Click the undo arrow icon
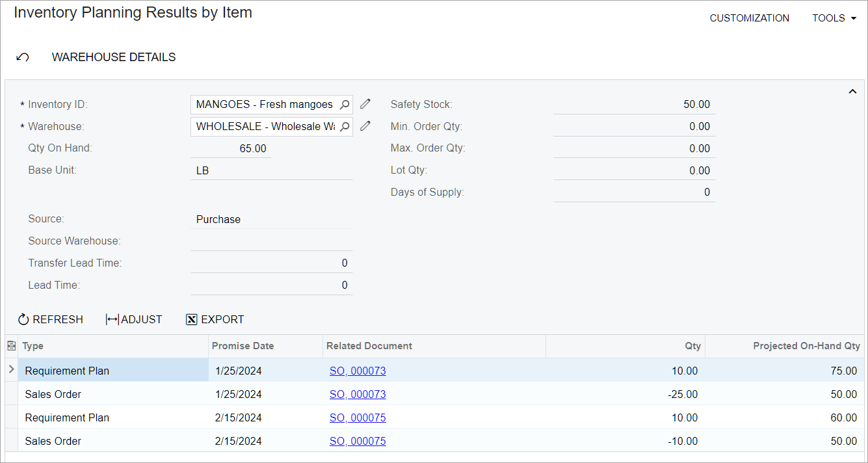The image size is (868, 463). (23, 57)
